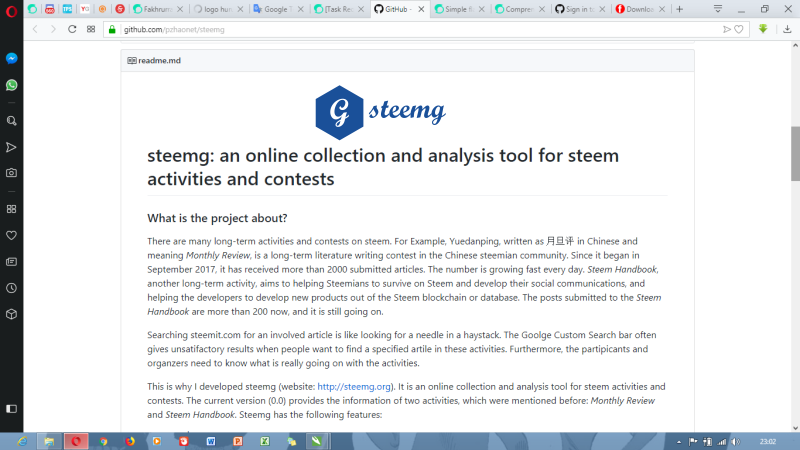Click the readme.md file header
Screen dimensions: 800x450
pyautogui.click(x=407, y=60)
